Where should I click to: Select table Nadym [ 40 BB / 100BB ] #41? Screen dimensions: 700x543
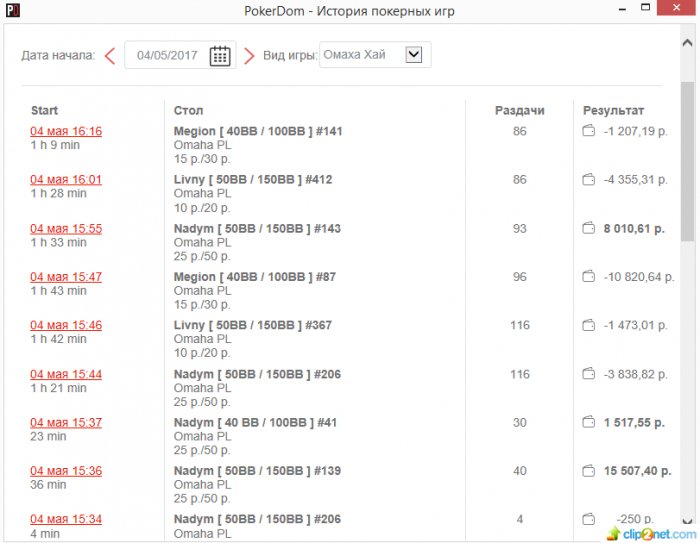255,422
